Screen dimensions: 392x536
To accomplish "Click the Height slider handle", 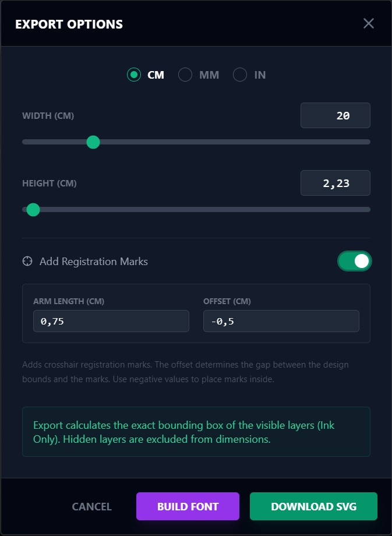I will [33, 210].
